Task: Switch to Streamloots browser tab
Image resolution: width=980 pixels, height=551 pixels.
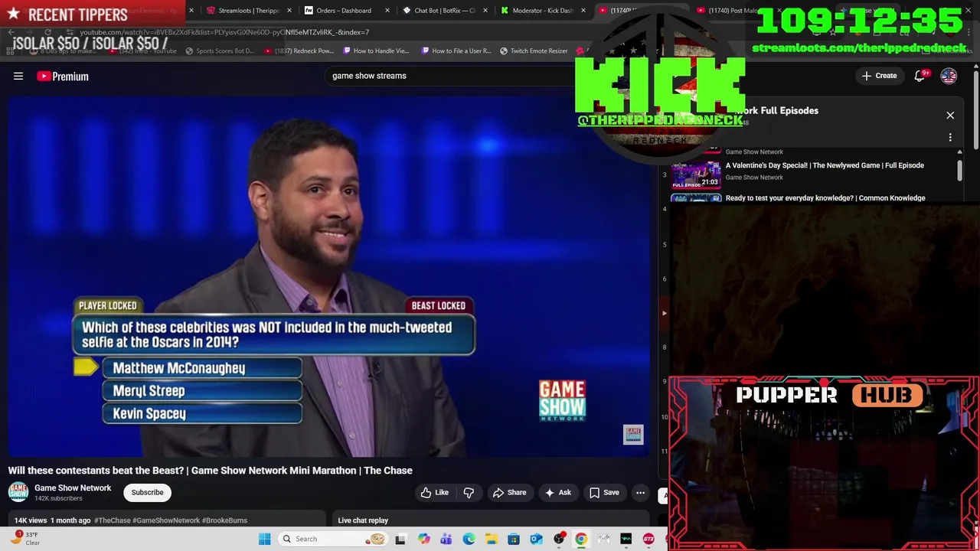Action: click(x=243, y=11)
